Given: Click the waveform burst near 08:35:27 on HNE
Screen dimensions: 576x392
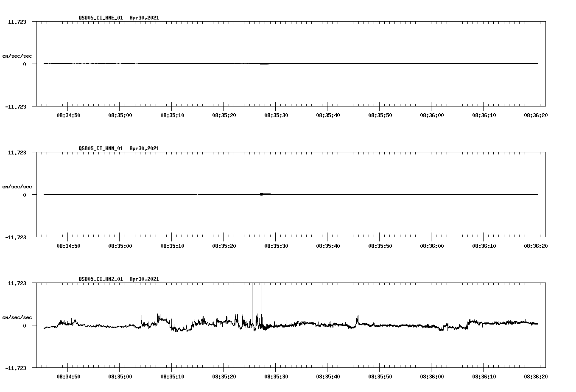Looking at the screenshot, I should [263, 64].
